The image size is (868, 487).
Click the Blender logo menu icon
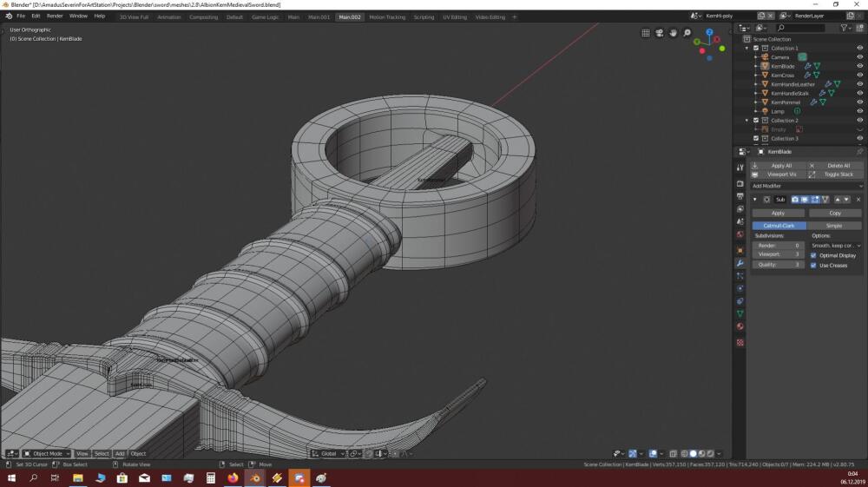(9, 16)
